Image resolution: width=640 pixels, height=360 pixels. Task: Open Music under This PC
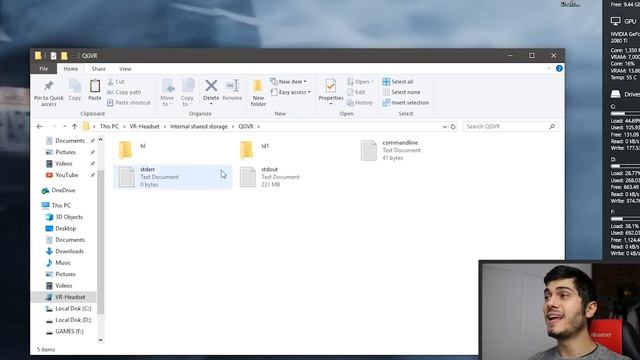[58, 262]
